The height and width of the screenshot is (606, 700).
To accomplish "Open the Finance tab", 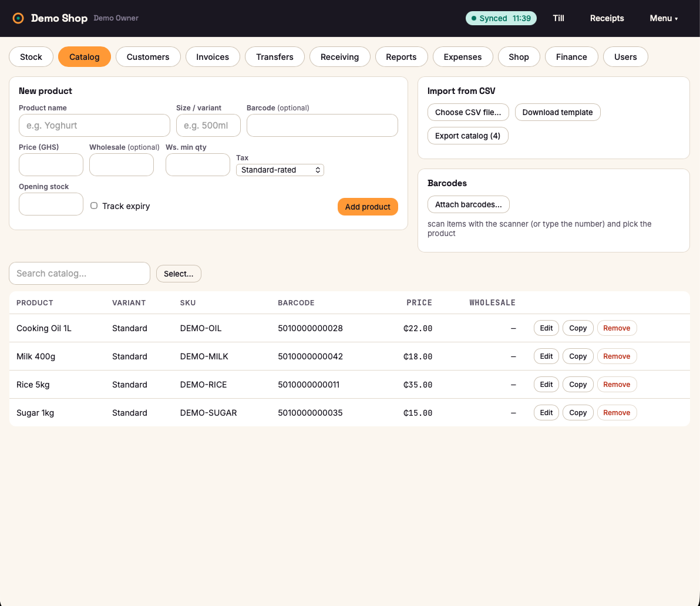I will pyautogui.click(x=571, y=57).
